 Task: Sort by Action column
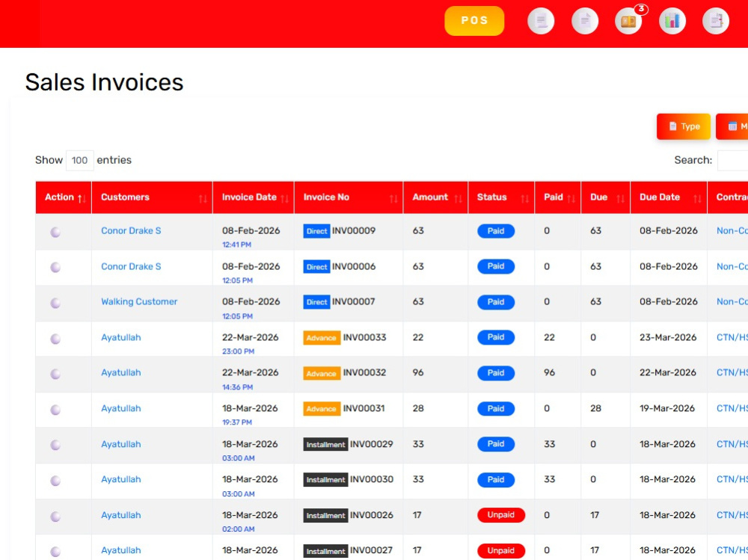64,197
